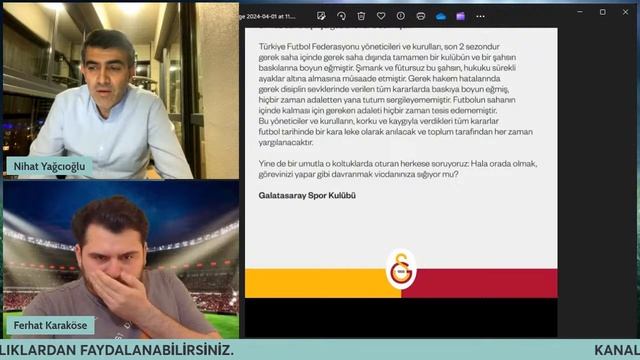Click the 'KANAL' text in the ticker
The width and height of the screenshot is (640, 360).
[617, 350]
